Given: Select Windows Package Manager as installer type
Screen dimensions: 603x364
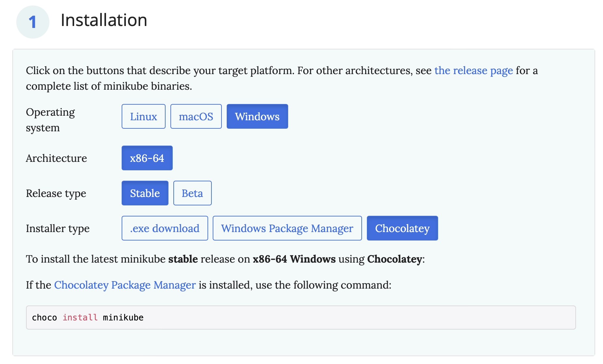Looking at the screenshot, I should pyautogui.click(x=287, y=228).
